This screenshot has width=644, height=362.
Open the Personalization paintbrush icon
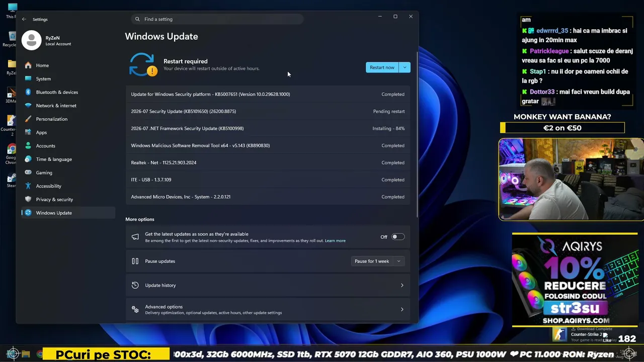click(x=28, y=119)
